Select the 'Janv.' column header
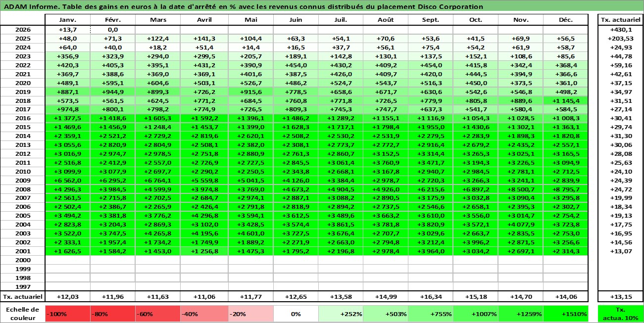 [x=67, y=20]
